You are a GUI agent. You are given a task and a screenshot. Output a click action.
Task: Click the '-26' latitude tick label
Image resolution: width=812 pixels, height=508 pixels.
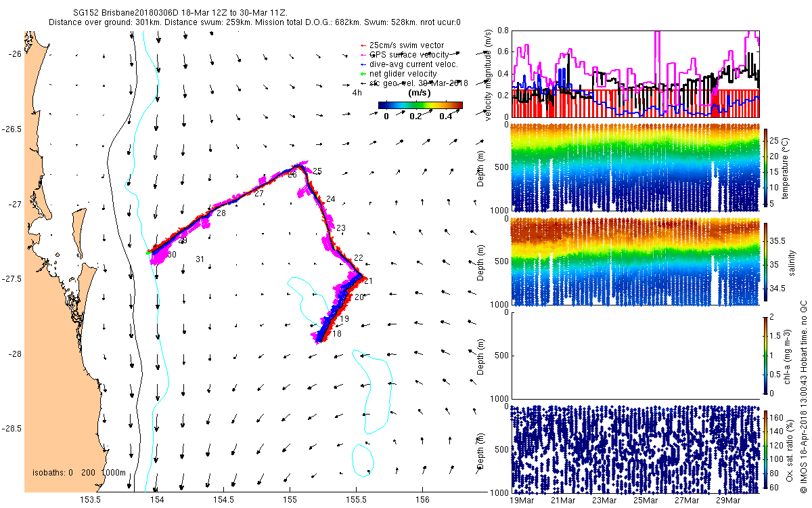(14, 54)
